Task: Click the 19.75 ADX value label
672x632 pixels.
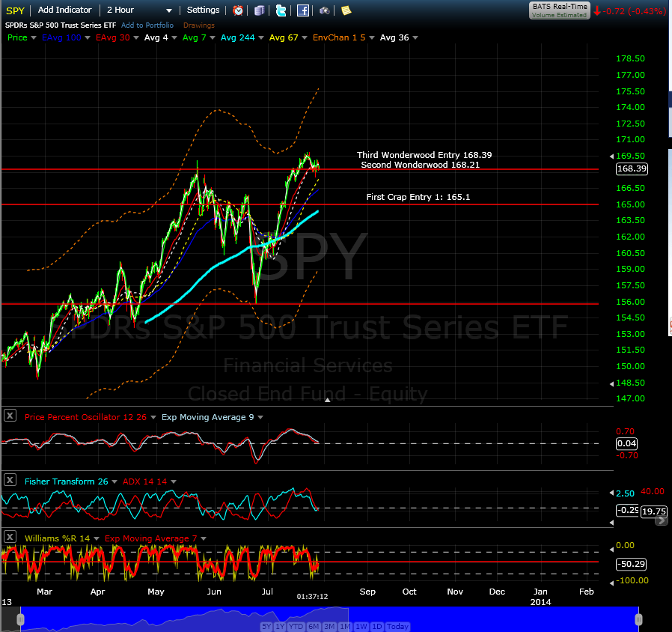Action: [x=654, y=511]
